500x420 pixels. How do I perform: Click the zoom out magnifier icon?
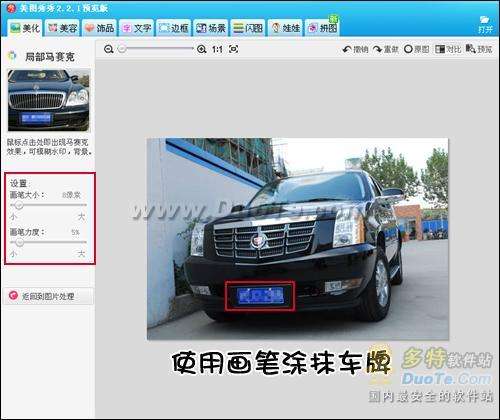tap(108, 49)
